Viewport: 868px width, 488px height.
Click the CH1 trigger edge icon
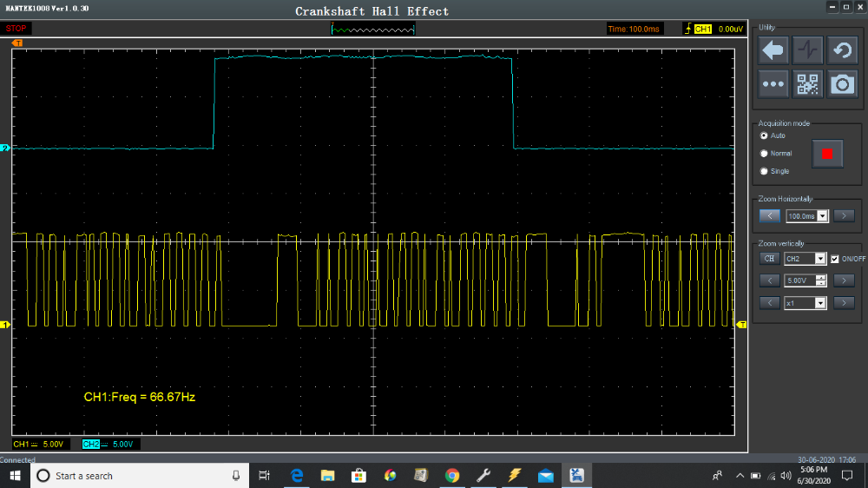click(688, 29)
